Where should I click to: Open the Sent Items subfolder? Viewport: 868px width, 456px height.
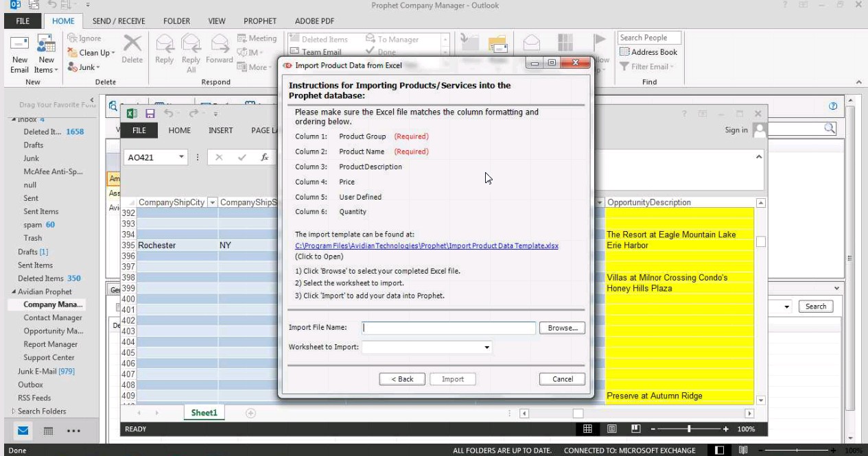[41, 211]
